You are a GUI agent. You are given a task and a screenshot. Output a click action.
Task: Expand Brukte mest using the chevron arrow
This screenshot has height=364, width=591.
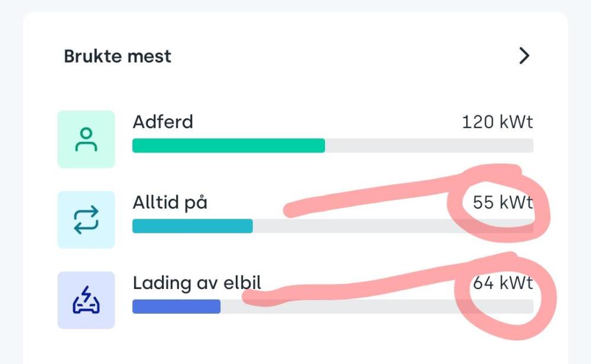coord(524,56)
